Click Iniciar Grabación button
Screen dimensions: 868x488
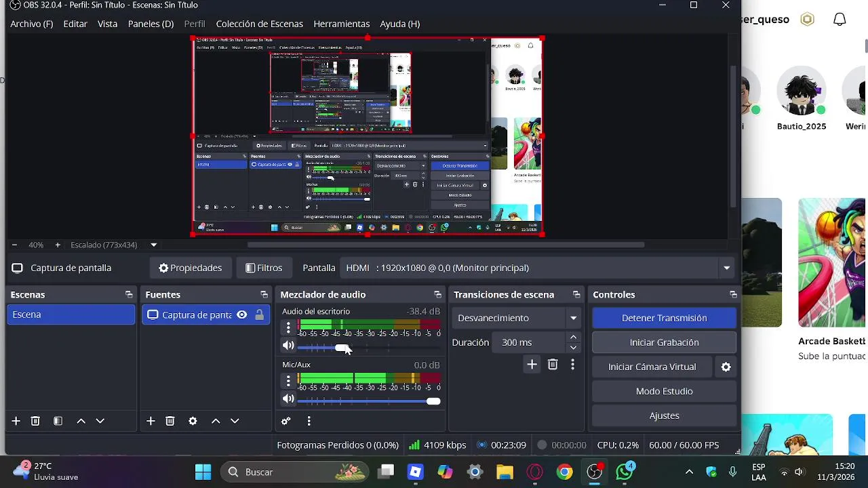(x=664, y=342)
